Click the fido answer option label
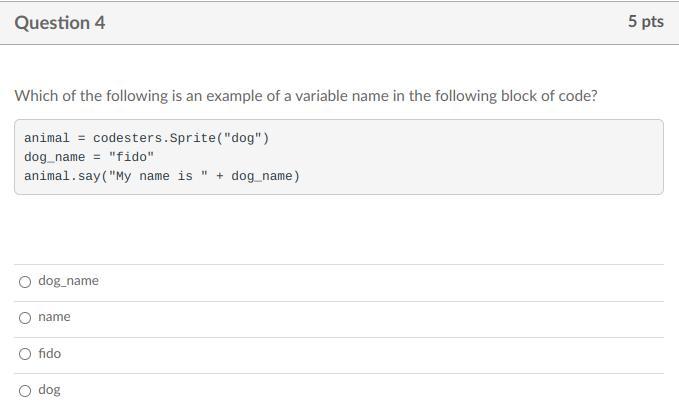The height and width of the screenshot is (420, 679). coord(49,353)
